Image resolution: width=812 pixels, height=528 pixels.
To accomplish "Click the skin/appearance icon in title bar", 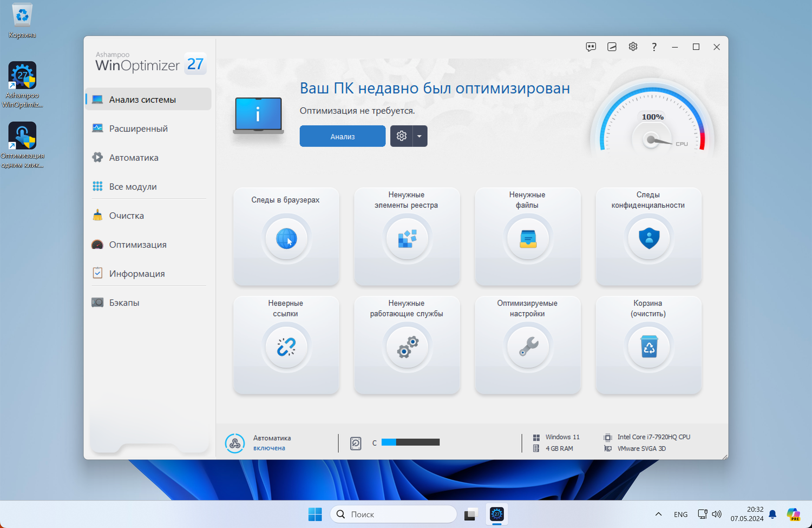I will point(612,47).
